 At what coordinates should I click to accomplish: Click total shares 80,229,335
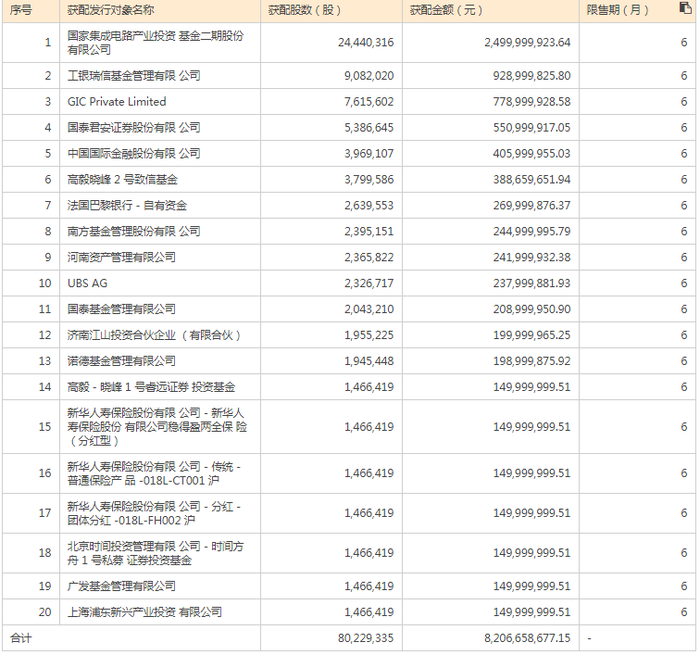point(366,638)
